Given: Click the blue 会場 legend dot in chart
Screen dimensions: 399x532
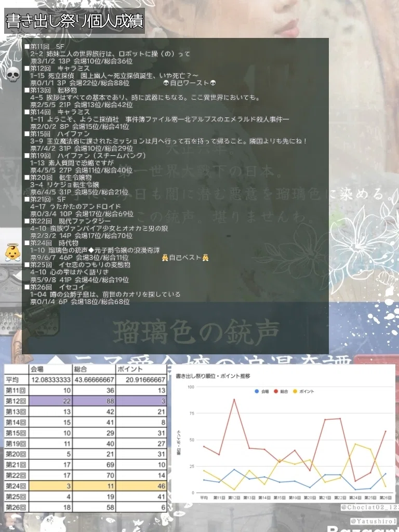Looking at the screenshot, I should [257, 391].
